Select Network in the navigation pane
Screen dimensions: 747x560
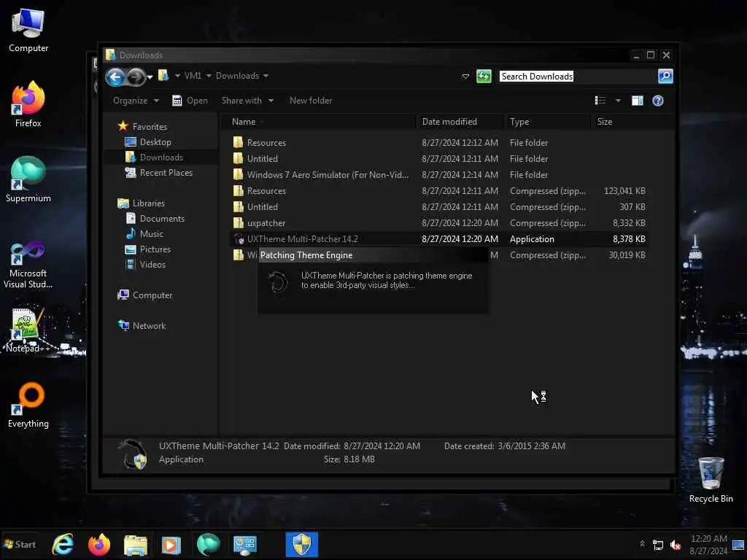142,326
